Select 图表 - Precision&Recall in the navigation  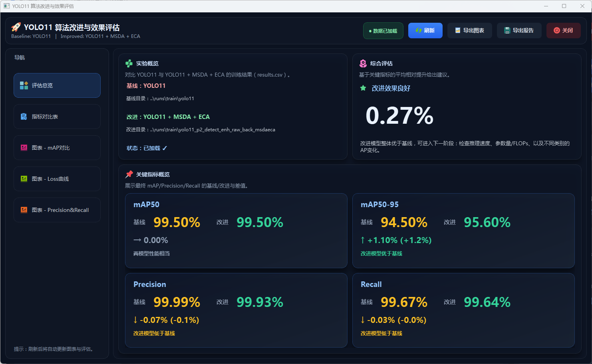pos(57,210)
